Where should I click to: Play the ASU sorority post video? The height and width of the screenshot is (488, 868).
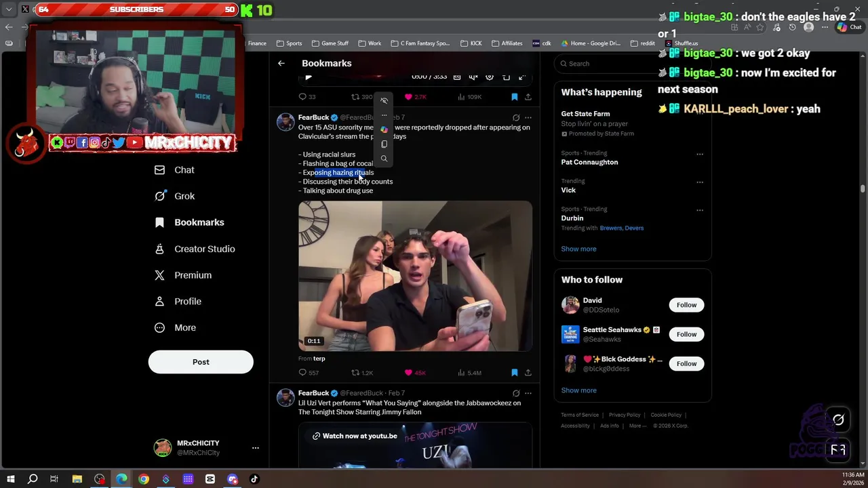click(415, 276)
